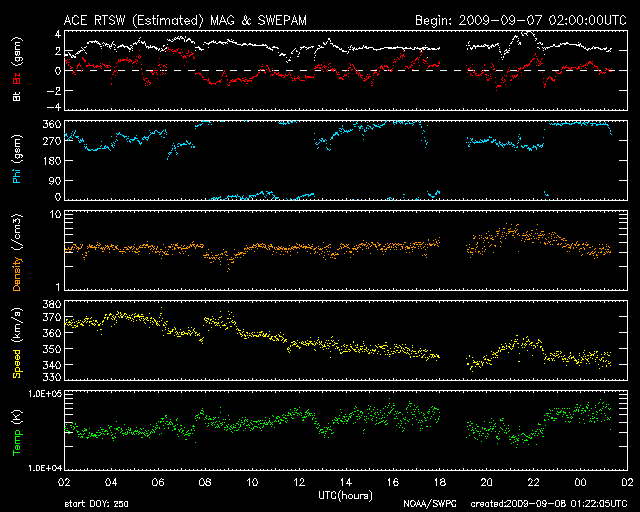Select the white Bt axis label

[x=17, y=96]
